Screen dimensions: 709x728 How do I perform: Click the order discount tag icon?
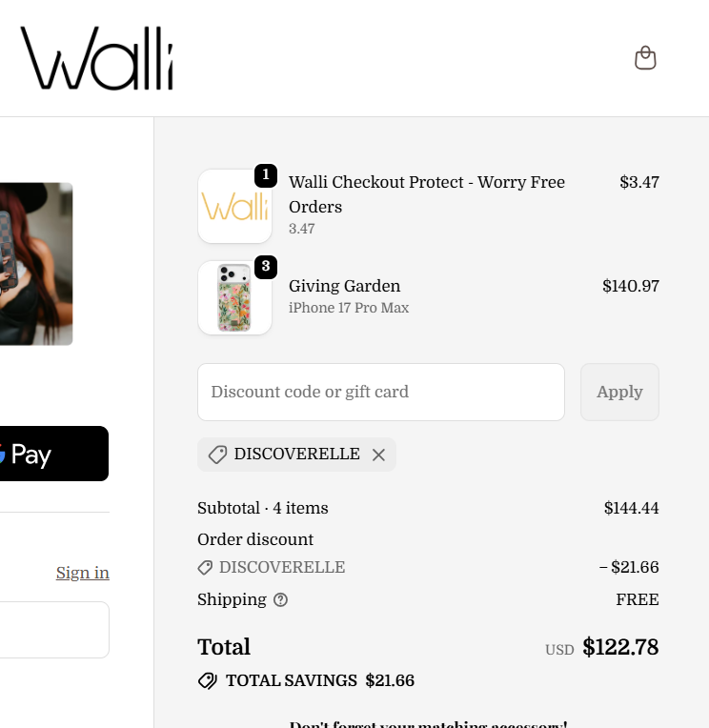click(205, 568)
